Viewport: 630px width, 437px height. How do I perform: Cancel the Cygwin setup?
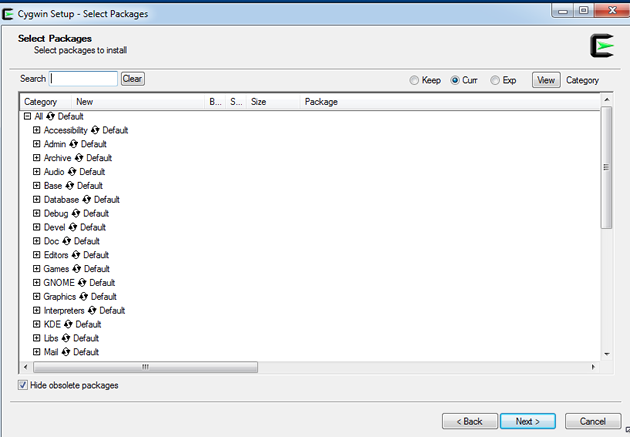[593, 421]
